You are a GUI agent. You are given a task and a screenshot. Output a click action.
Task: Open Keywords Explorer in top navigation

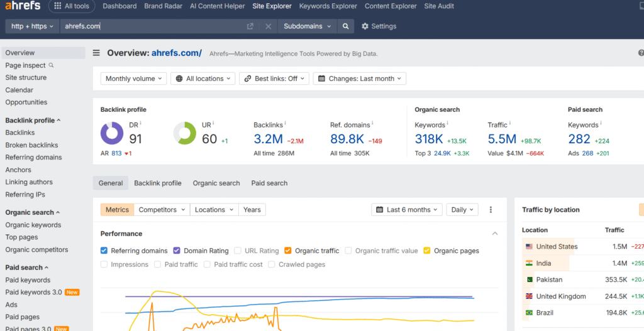tap(328, 6)
